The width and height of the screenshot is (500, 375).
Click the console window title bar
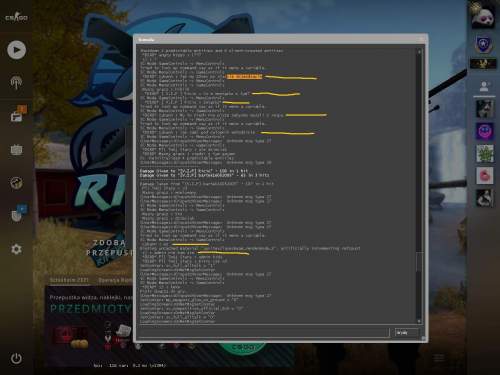pyautogui.click(x=281, y=39)
